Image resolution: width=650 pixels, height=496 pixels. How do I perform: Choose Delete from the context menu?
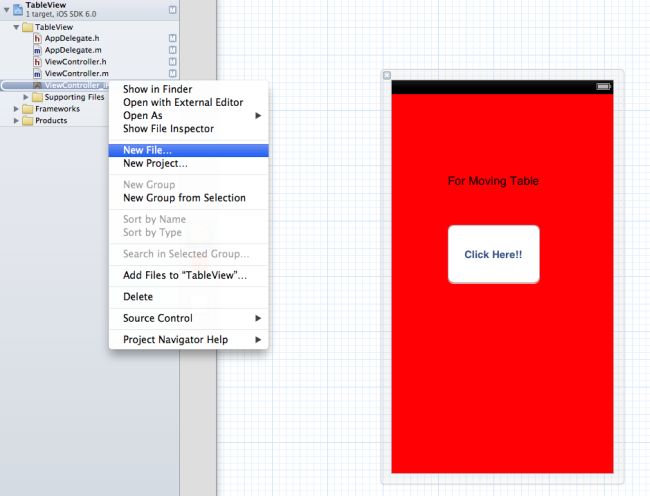[189, 297]
